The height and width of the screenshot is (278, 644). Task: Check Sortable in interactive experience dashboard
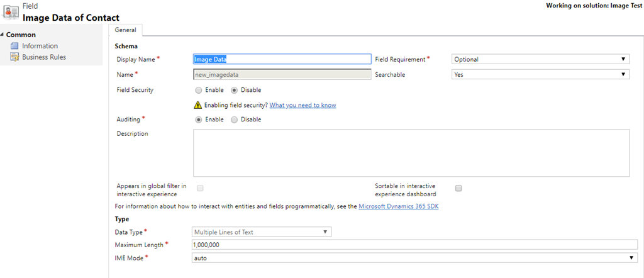[458, 188]
